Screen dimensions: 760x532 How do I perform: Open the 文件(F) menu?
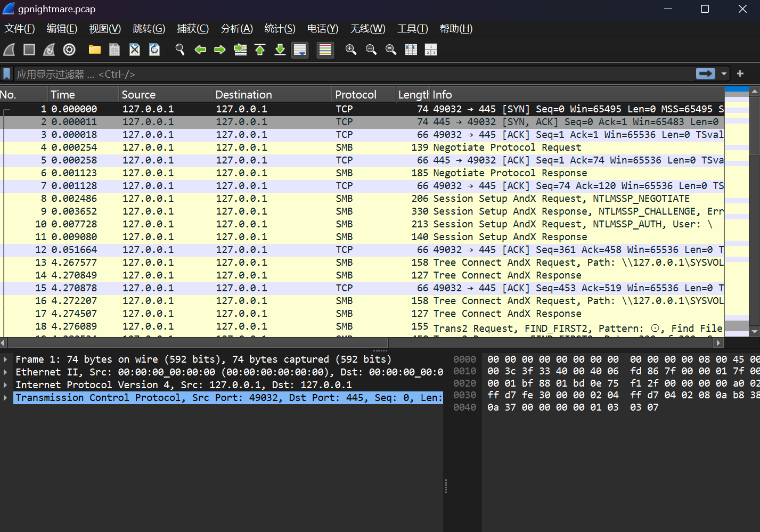coord(20,28)
